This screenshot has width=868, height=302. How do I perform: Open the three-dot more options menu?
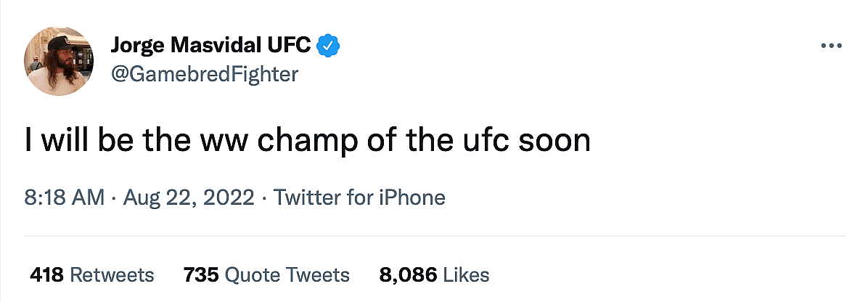click(830, 46)
